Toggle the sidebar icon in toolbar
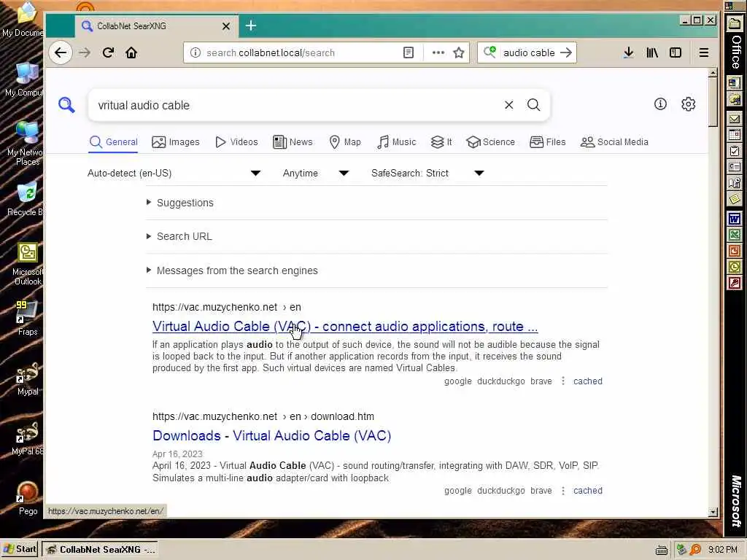The image size is (747, 560). 676,52
